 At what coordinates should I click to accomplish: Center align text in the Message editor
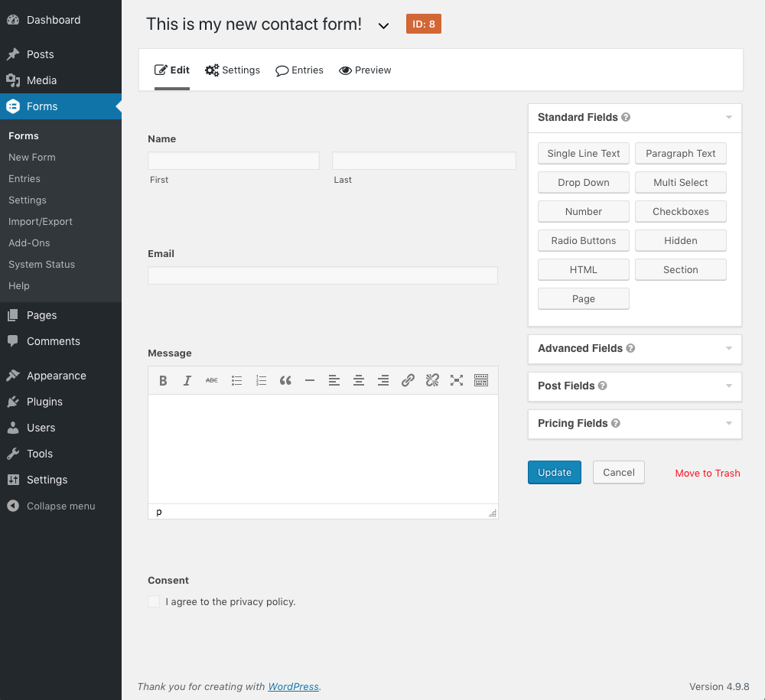[x=359, y=380]
